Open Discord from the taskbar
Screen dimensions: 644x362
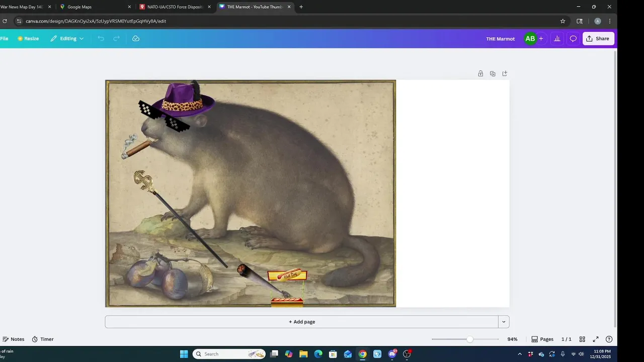(x=392, y=354)
